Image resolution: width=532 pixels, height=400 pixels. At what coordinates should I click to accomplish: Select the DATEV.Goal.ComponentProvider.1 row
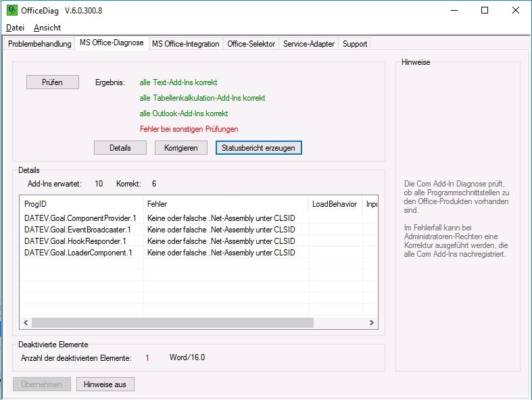coord(80,218)
